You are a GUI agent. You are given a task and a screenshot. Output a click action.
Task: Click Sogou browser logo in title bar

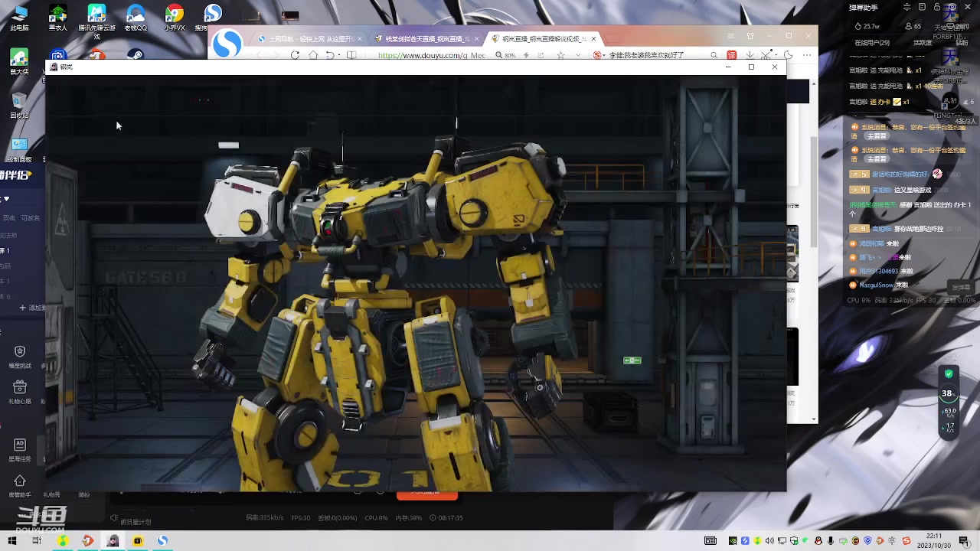click(227, 44)
